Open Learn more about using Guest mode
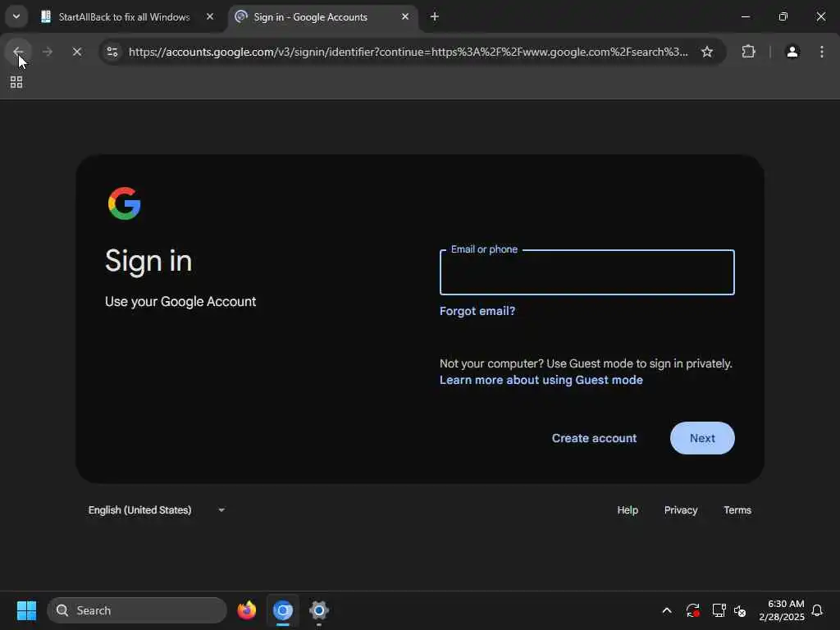The image size is (840, 630). (541, 380)
